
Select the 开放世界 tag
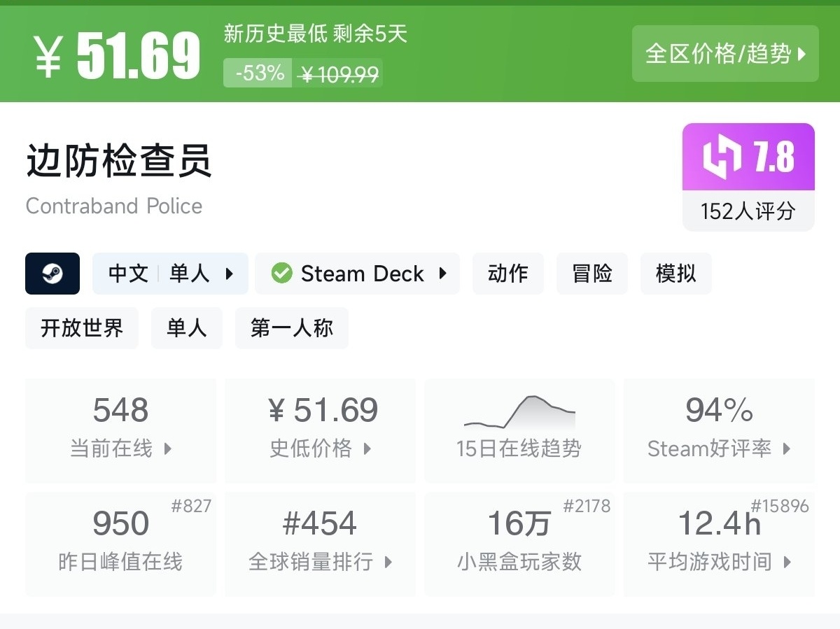pos(82,328)
